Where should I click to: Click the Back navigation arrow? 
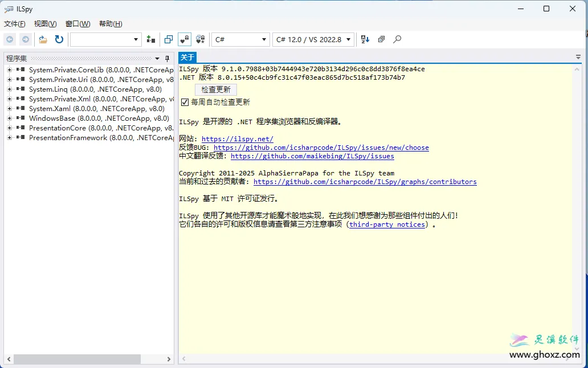[x=10, y=39]
